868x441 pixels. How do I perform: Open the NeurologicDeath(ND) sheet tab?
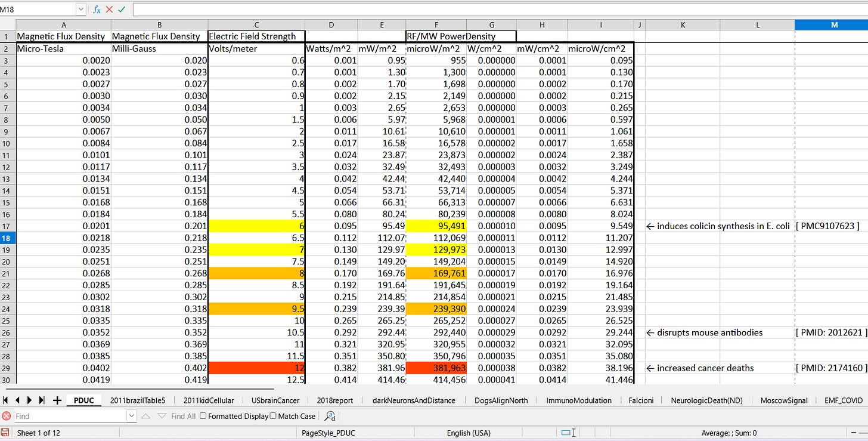coord(706,400)
